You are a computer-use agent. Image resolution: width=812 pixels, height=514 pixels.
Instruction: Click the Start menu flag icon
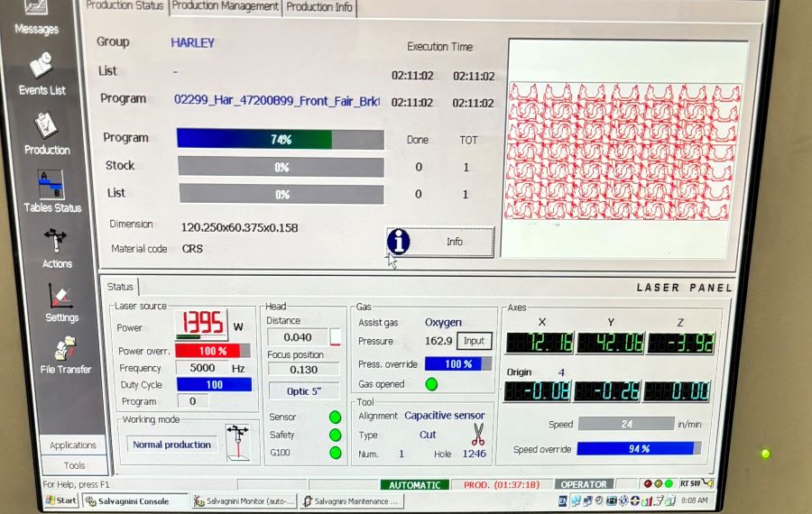(51, 500)
